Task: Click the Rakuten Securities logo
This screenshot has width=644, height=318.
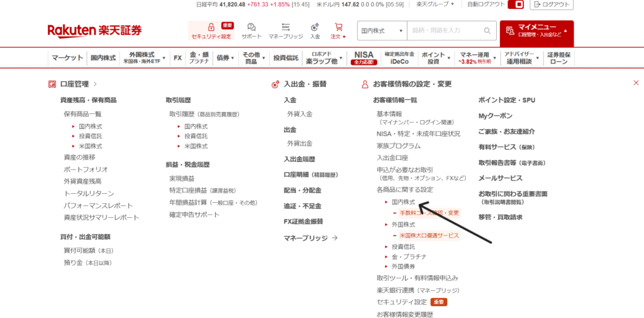Action: pyautogui.click(x=94, y=31)
